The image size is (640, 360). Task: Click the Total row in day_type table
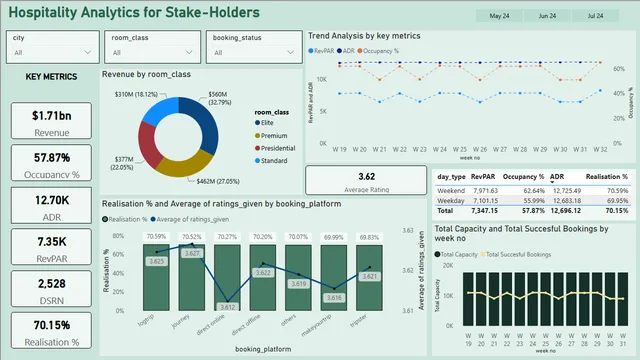click(532, 211)
